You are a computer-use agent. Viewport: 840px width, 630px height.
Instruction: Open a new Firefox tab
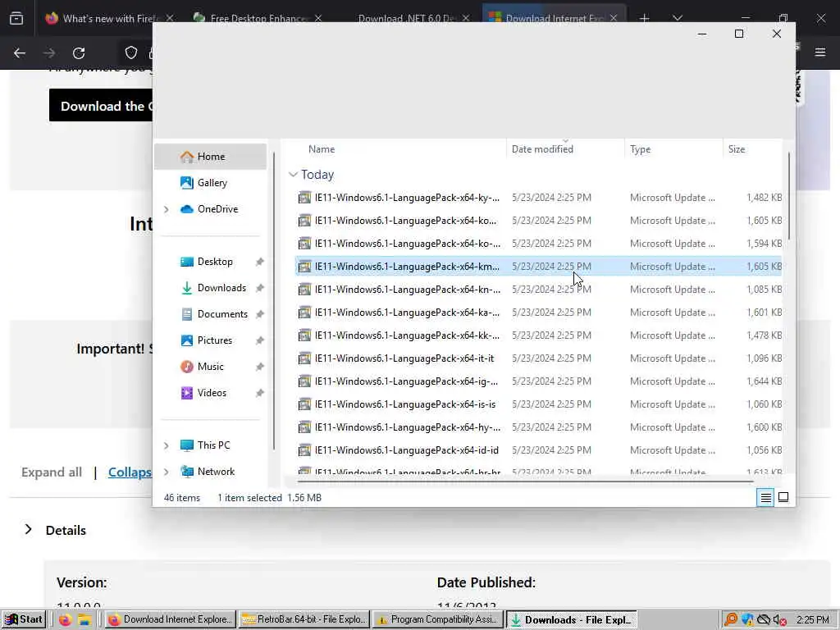coord(645,18)
